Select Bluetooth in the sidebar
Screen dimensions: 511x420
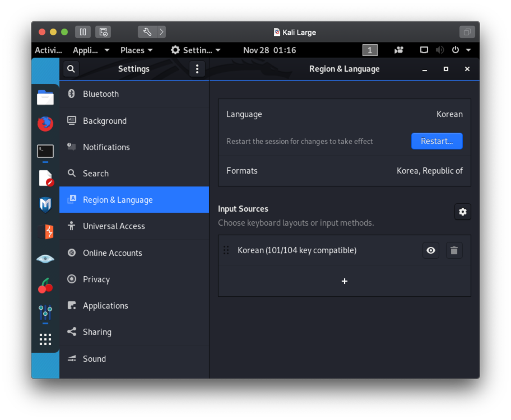134,94
